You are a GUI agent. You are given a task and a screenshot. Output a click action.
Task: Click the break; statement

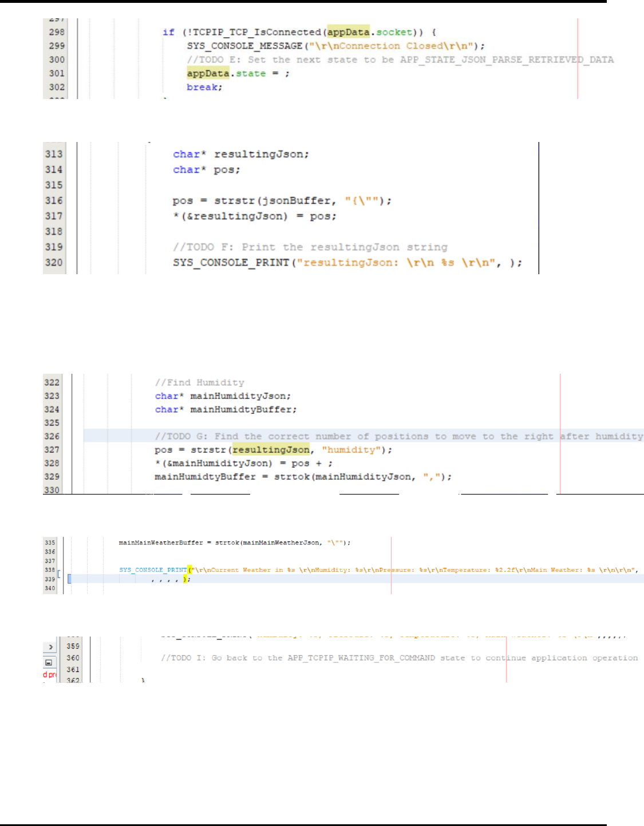tap(204, 87)
